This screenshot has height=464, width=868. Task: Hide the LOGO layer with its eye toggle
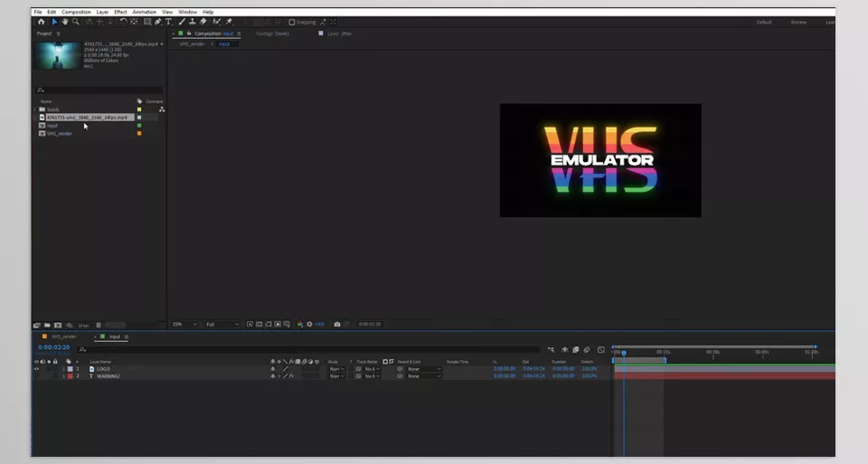pyautogui.click(x=36, y=369)
